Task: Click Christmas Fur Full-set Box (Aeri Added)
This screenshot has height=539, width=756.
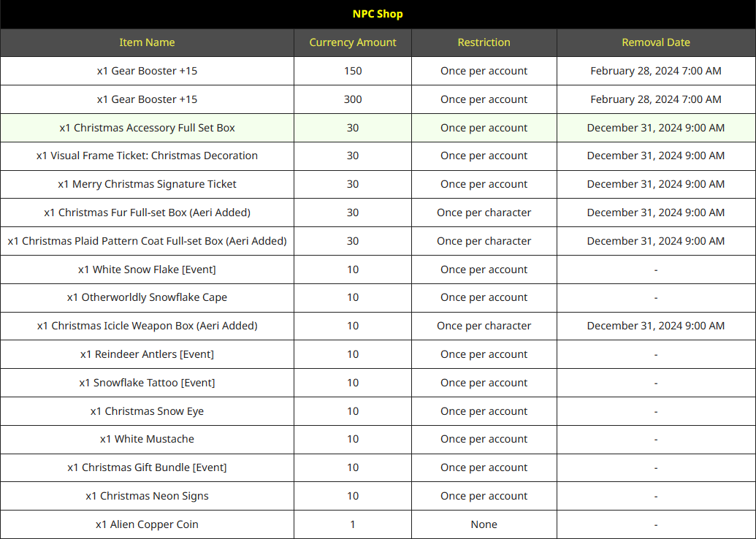Action: [147, 213]
